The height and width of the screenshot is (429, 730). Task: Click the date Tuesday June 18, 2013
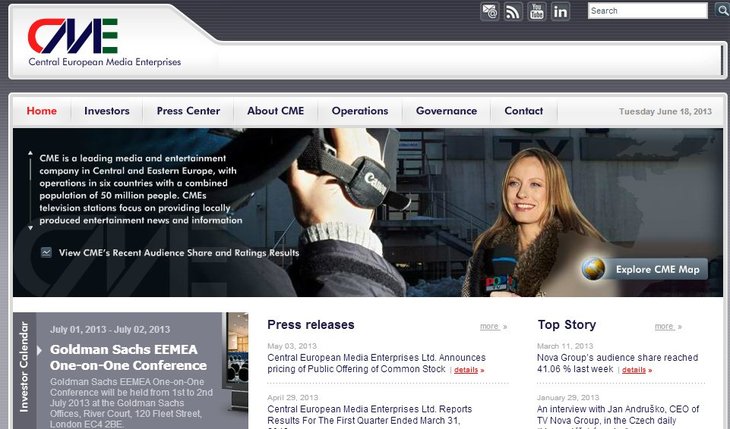665,111
